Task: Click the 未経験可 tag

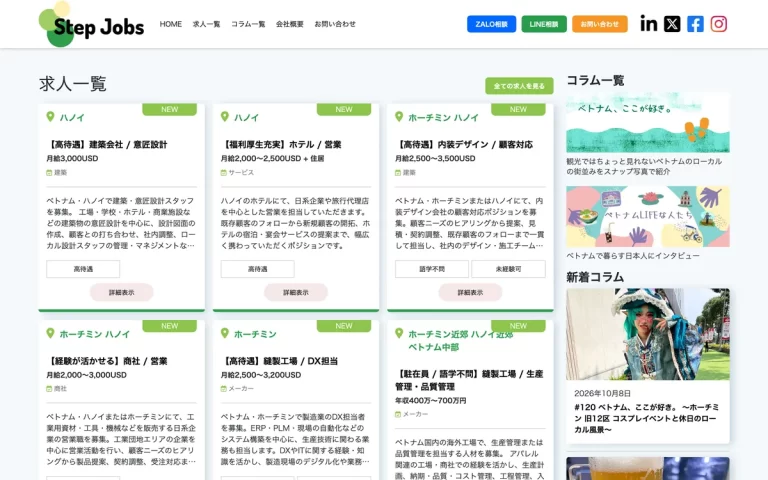Action: [508, 269]
